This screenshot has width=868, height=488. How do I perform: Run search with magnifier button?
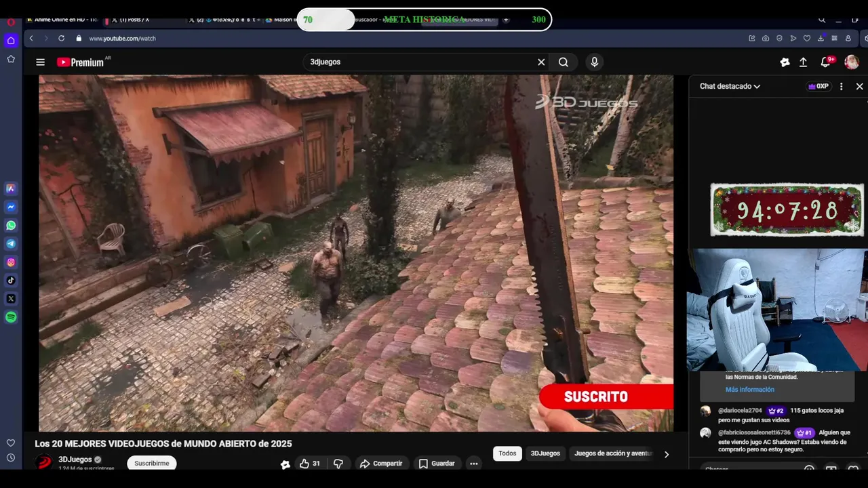tap(564, 62)
